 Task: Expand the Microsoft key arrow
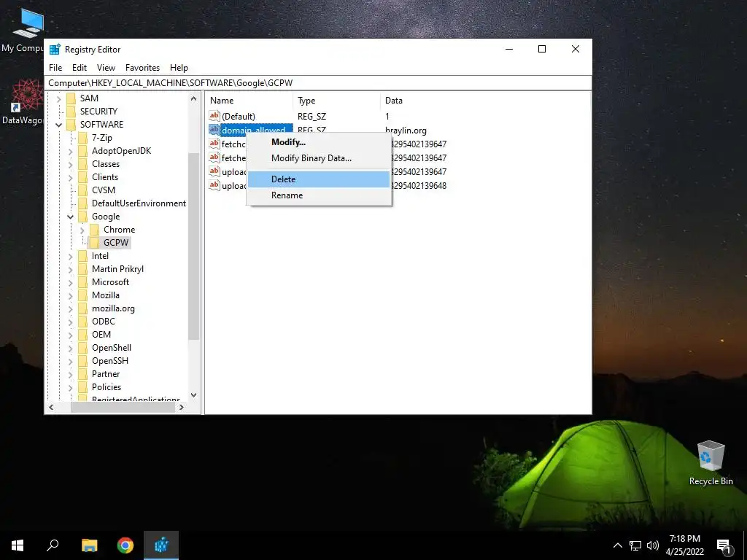(x=71, y=282)
